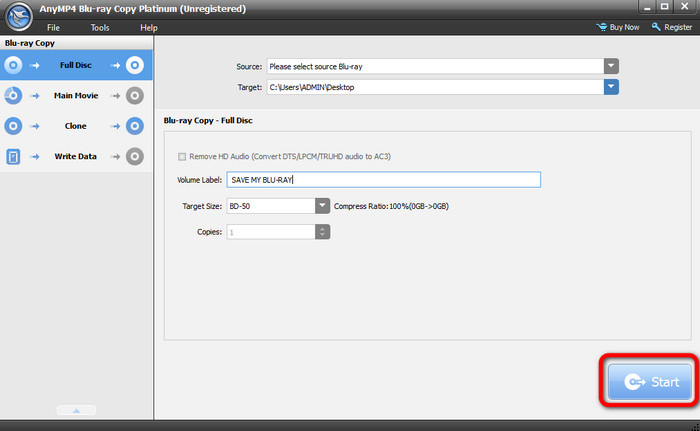
Task: Click the Target path field C:\Users\ADMIN\Desktop
Action: [x=435, y=87]
